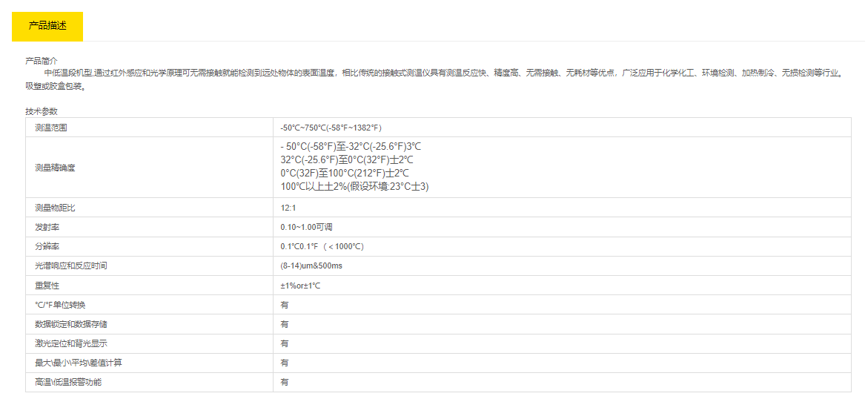Click the ±1%or±1°C repeatability value

300,286
